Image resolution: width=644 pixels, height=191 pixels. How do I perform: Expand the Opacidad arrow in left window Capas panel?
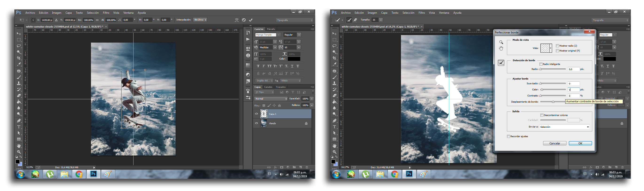[x=312, y=99]
